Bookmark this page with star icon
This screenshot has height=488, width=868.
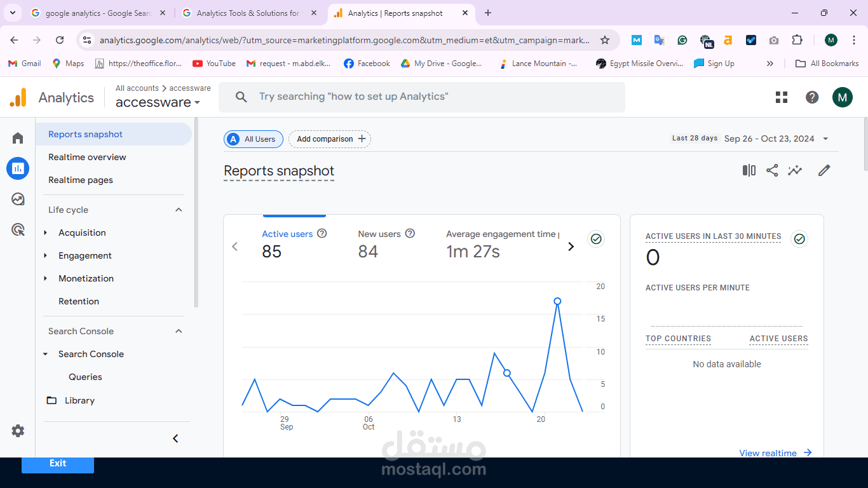(x=605, y=40)
